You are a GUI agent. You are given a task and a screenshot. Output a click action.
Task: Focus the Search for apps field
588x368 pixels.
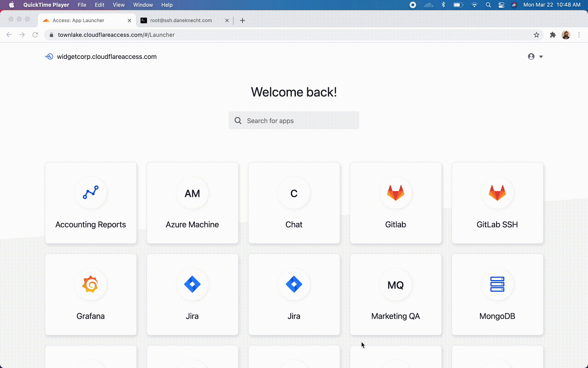294,120
